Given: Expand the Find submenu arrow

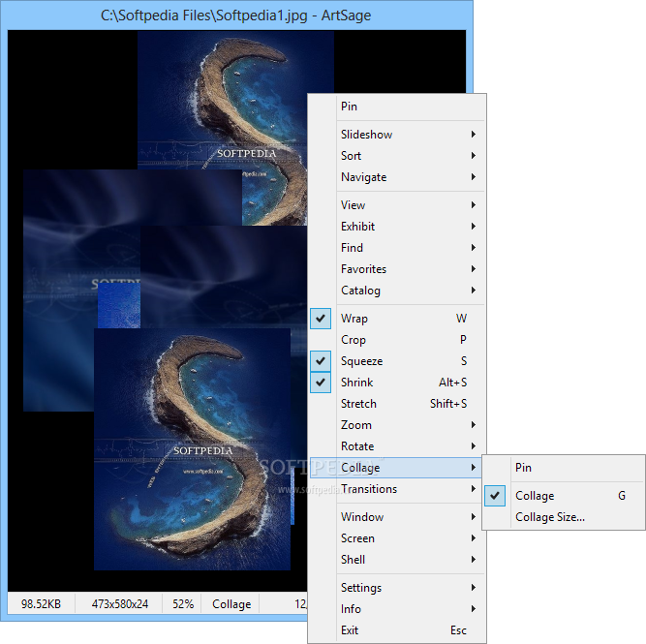Looking at the screenshot, I should click(474, 248).
